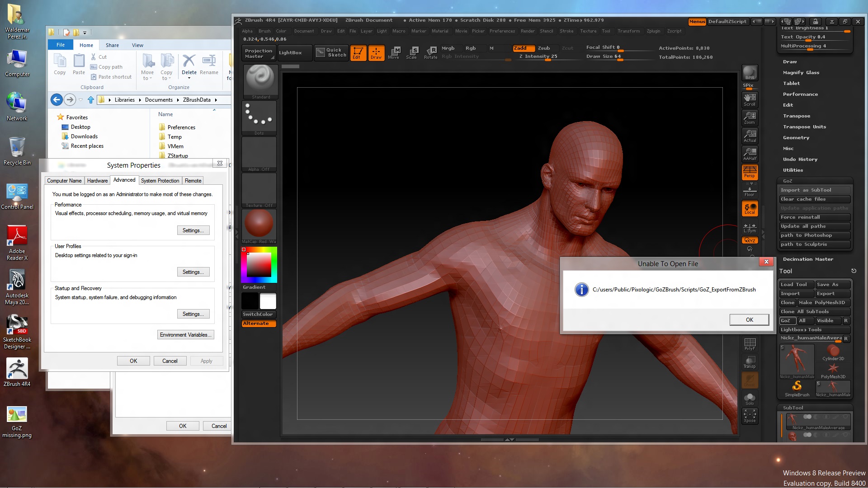The image size is (868, 488).
Task: Click the Cylinder3D tool thumbnail
Action: 833,352
